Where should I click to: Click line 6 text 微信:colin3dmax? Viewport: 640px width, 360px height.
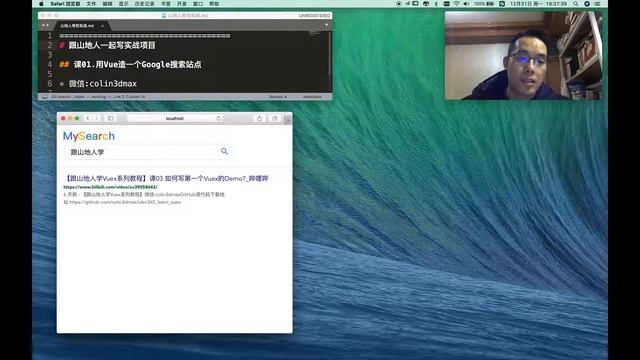tap(102, 84)
